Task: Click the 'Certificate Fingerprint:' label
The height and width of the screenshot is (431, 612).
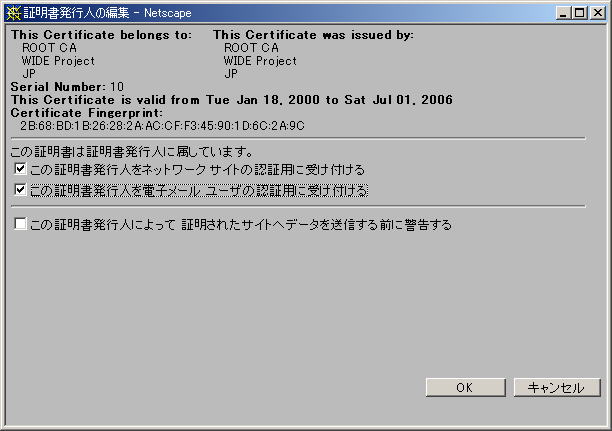Action: point(87,113)
